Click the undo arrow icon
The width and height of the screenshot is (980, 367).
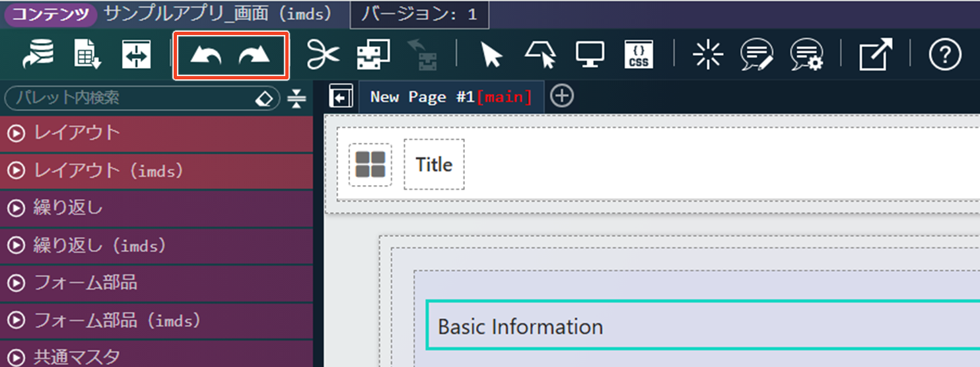[x=205, y=56]
